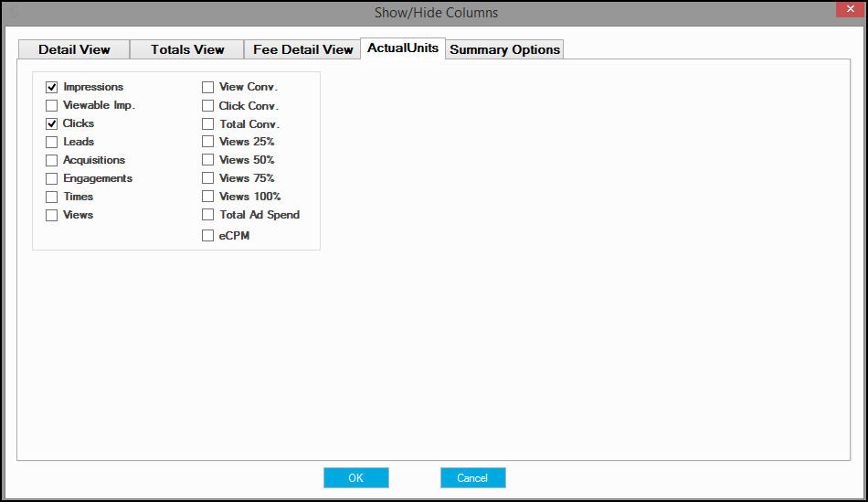Image resolution: width=868 pixels, height=502 pixels.
Task: Check the Total Ad Spend option
Action: pos(207,215)
